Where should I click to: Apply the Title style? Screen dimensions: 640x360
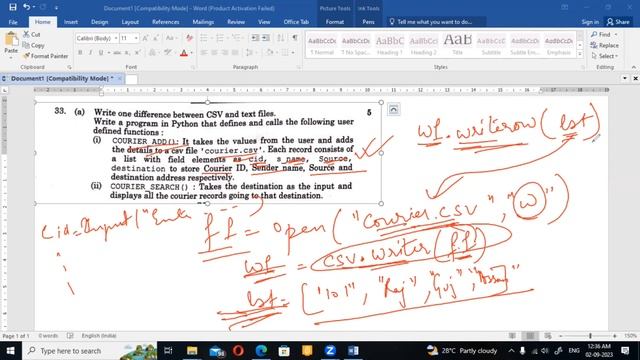[x=457, y=45]
